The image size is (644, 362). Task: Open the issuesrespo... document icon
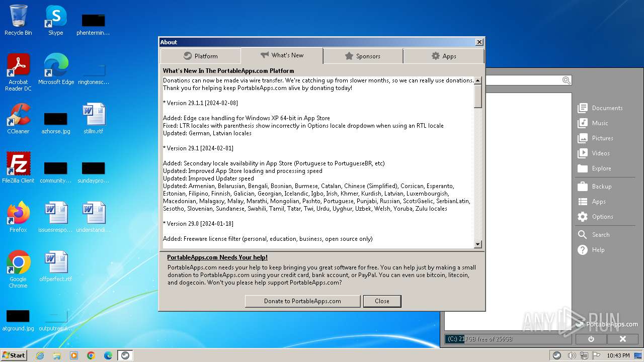tap(56, 217)
